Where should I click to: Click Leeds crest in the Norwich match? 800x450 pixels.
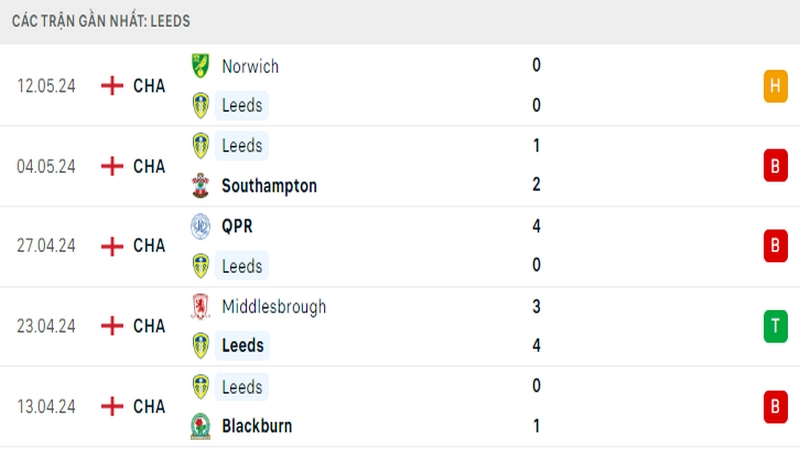(x=201, y=106)
